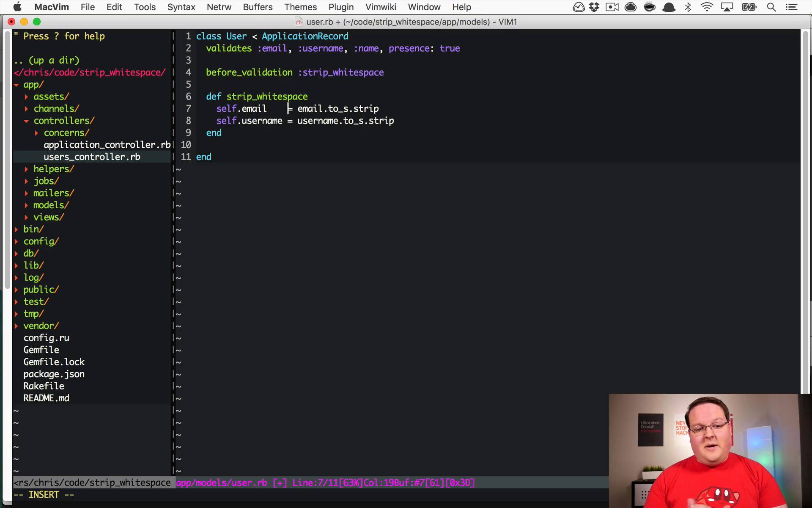Open the File menu

point(88,7)
